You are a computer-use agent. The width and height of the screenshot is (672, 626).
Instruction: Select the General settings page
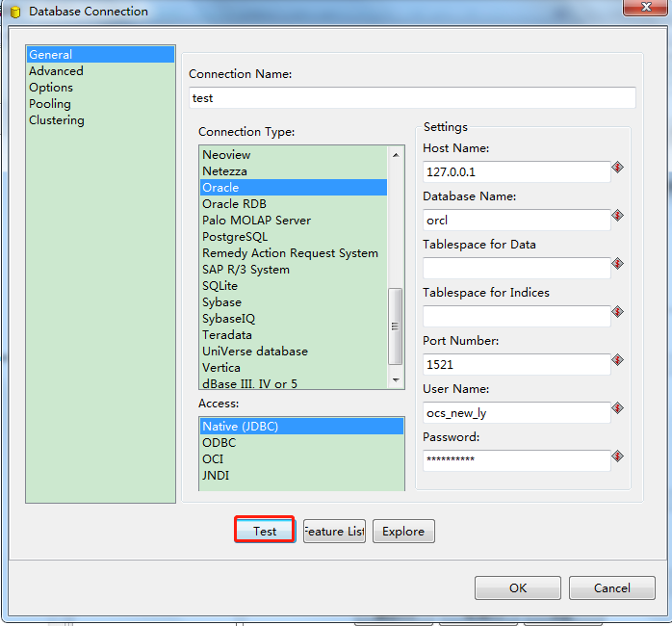tap(100, 55)
